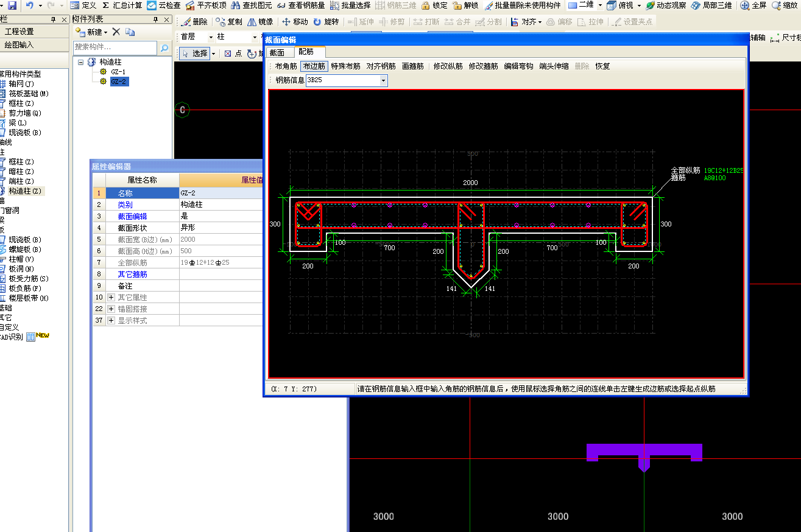
Task: Click the 删除 delete tool in edit toolbar
Action: (x=195, y=21)
